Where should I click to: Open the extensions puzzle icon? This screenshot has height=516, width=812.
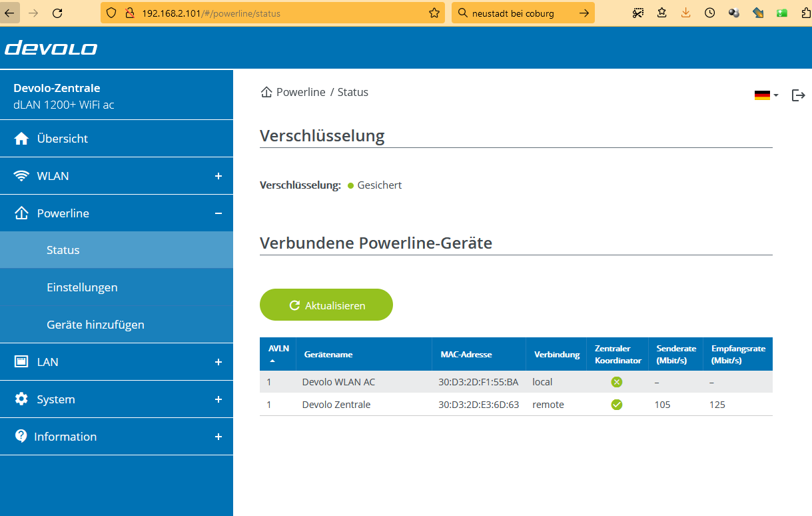[805, 13]
